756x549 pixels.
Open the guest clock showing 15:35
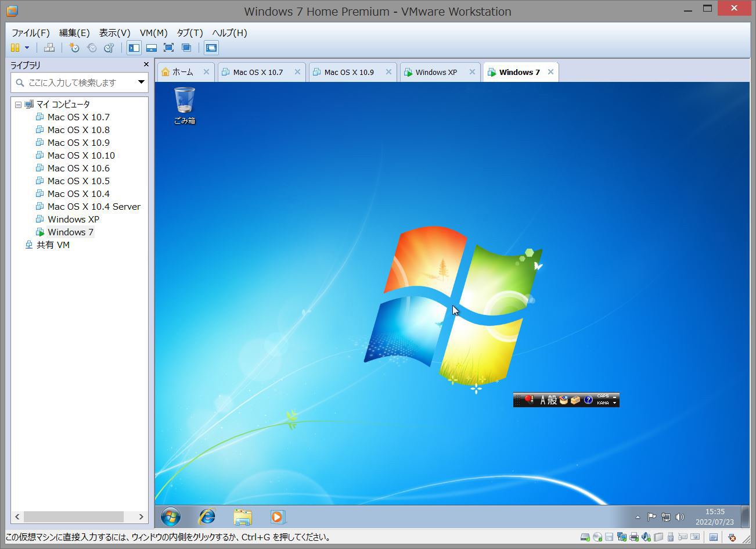tap(715, 516)
